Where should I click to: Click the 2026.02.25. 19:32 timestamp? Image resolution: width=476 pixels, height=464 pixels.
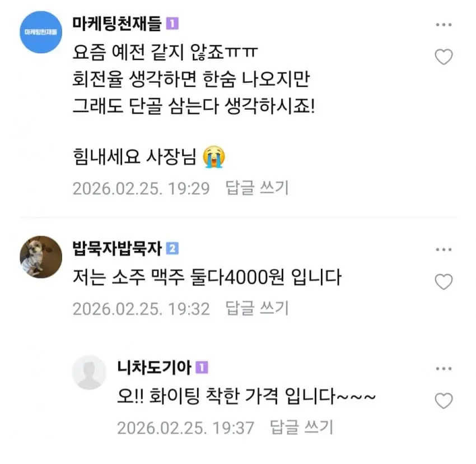click(141, 309)
